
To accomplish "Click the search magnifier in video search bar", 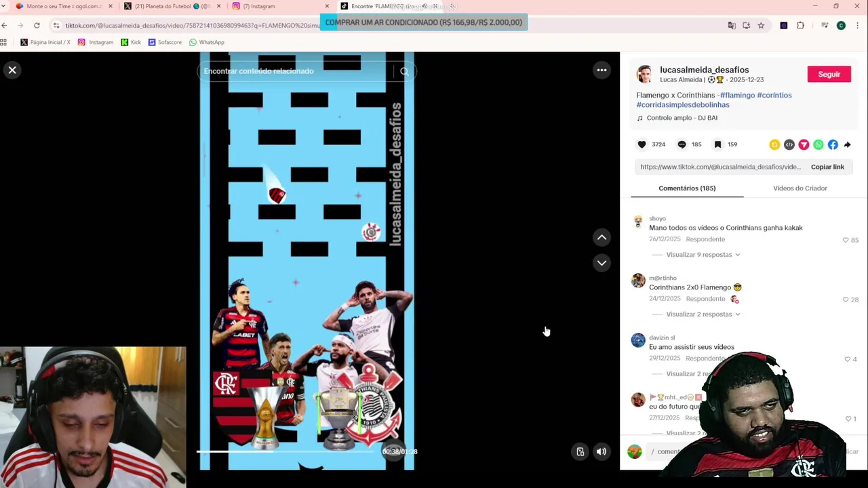I will click(x=404, y=71).
